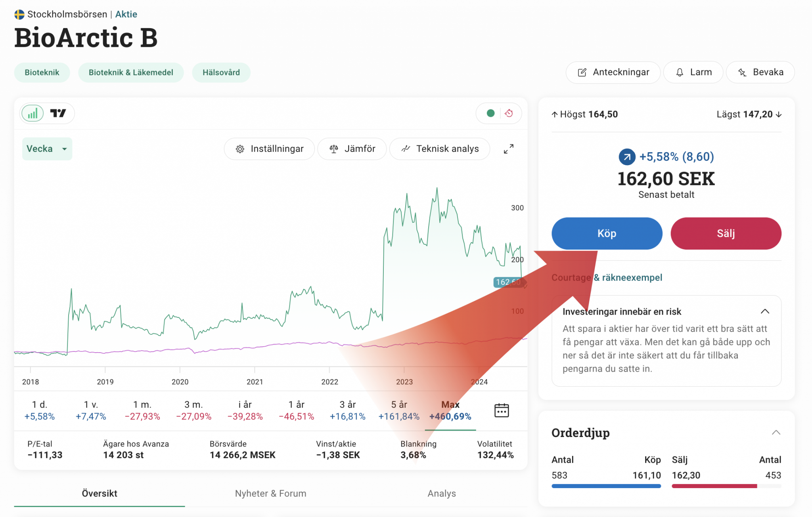This screenshot has height=517, width=812.
Task: Click the blue Köp order depth bar
Action: 606,486
